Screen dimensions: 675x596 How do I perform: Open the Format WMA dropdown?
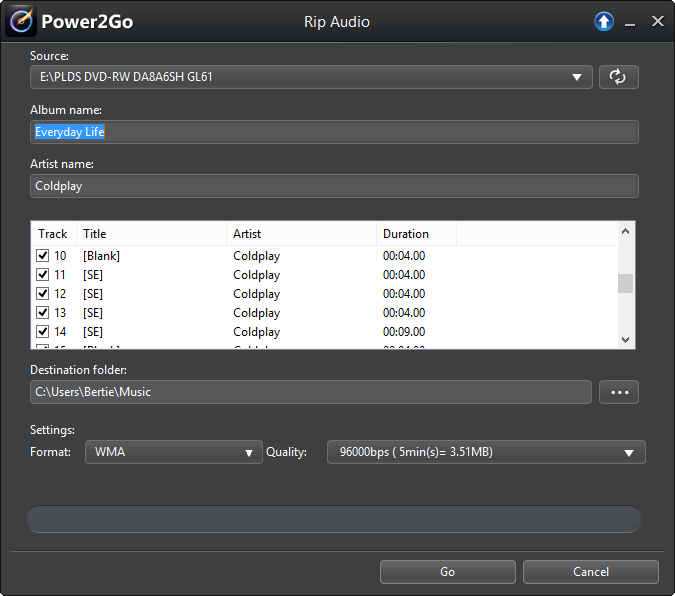click(x=173, y=452)
